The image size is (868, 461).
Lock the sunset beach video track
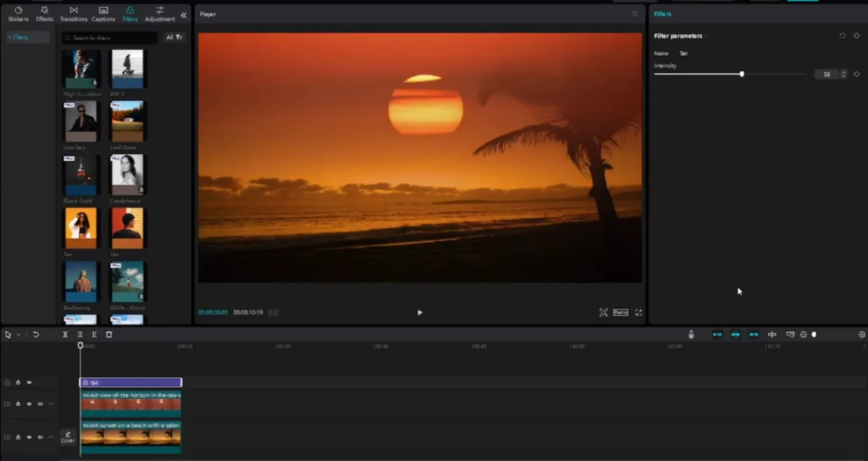click(19, 437)
